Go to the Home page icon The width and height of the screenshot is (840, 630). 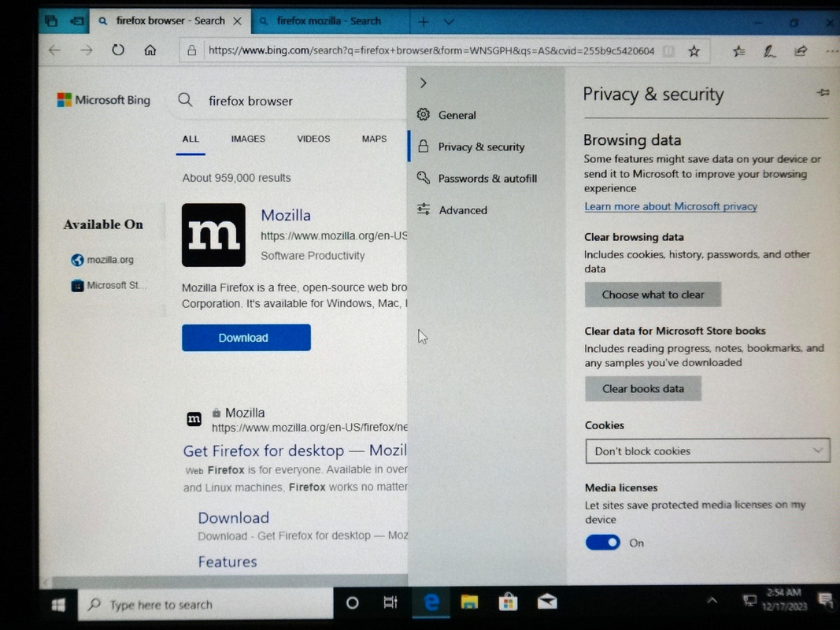pos(150,50)
